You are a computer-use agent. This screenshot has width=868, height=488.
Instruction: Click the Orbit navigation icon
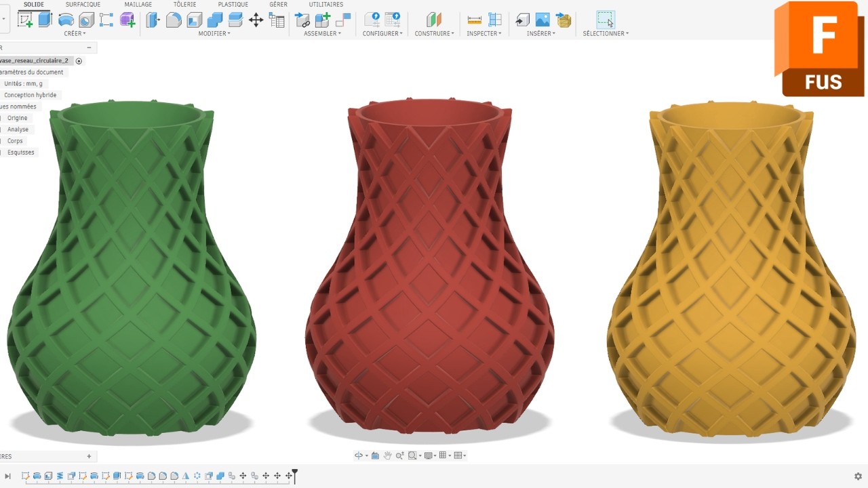tap(358, 455)
